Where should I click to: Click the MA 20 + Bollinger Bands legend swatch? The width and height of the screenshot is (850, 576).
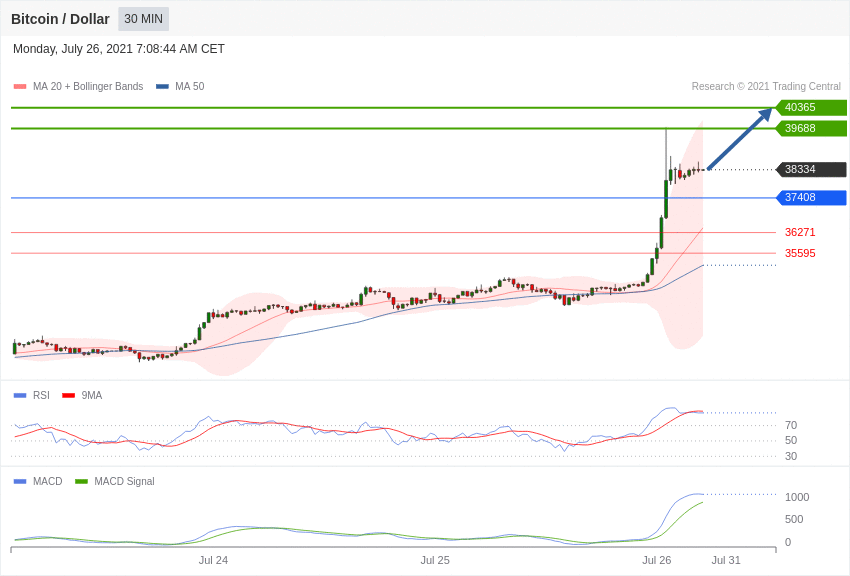20,87
